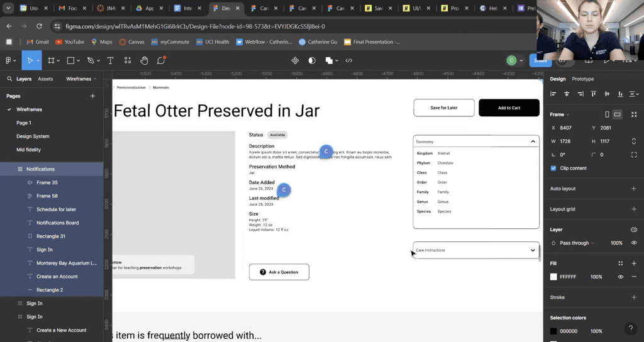Click the Create component icon
The image size is (644, 342).
click(295, 61)
